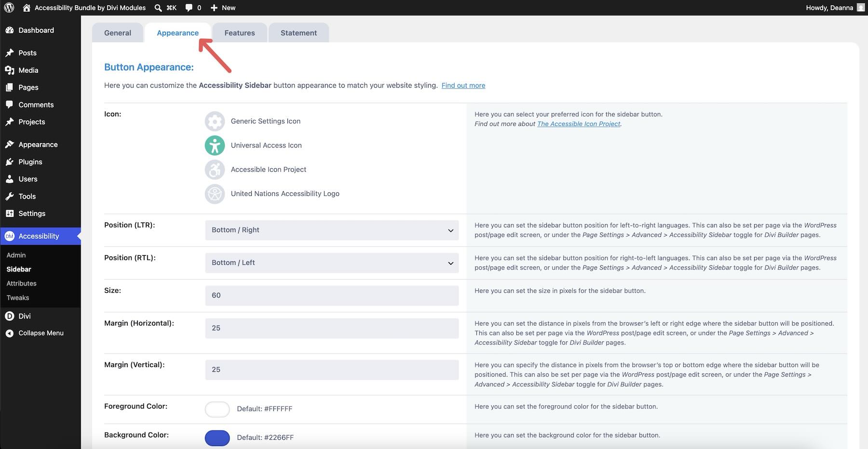868x449 pixels.
Task: Switch to the Features tab
Action: pyautogui.click(x=240, y=33)
